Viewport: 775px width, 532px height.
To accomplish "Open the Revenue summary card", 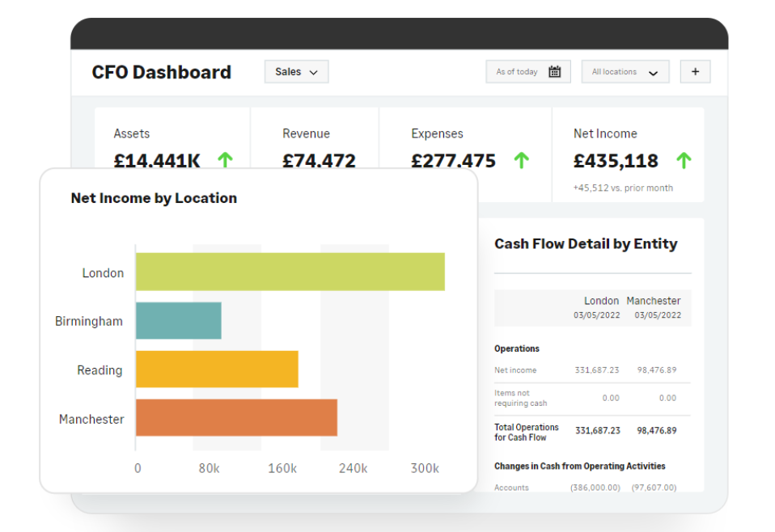I will (314, 139).
